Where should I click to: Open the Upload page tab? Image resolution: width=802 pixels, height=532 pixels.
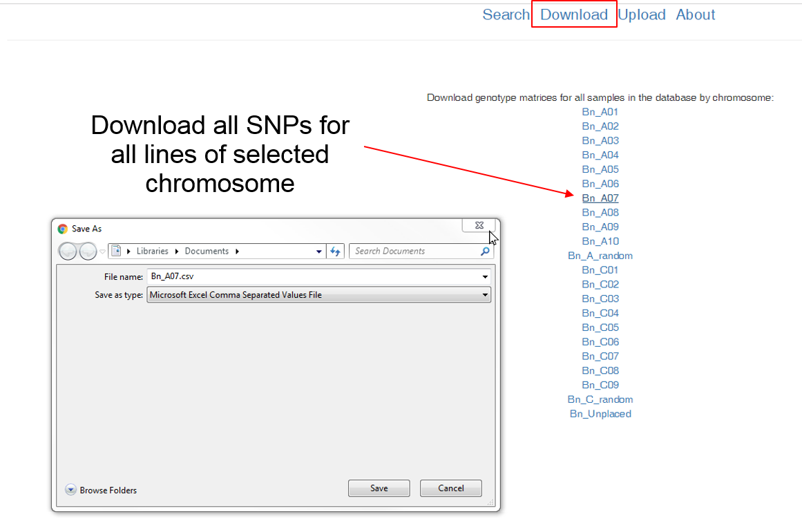pos(642,15)
